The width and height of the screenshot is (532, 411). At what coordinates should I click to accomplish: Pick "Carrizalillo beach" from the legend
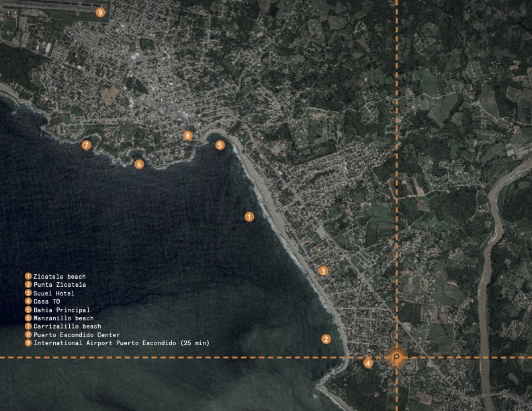pos(67,326)
